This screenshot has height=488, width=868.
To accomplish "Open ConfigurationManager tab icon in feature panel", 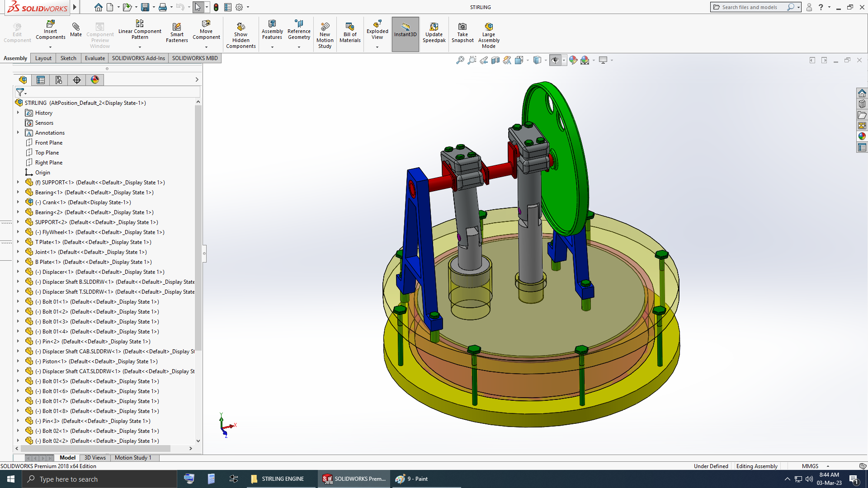I will [59, 80].
